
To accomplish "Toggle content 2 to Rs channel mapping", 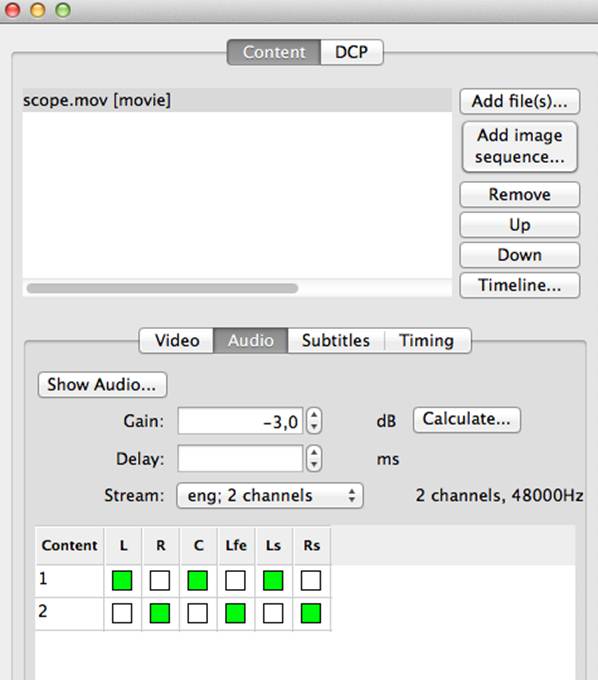I will click(x=310, y=613).
